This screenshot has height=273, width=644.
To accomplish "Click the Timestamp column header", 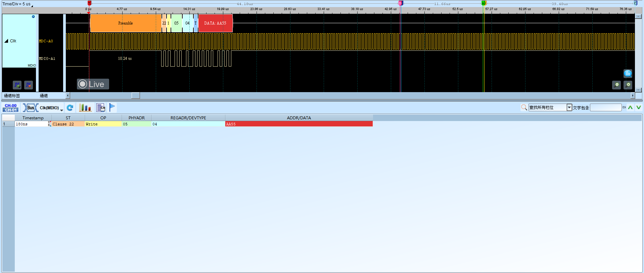I will tap(33, 118).
